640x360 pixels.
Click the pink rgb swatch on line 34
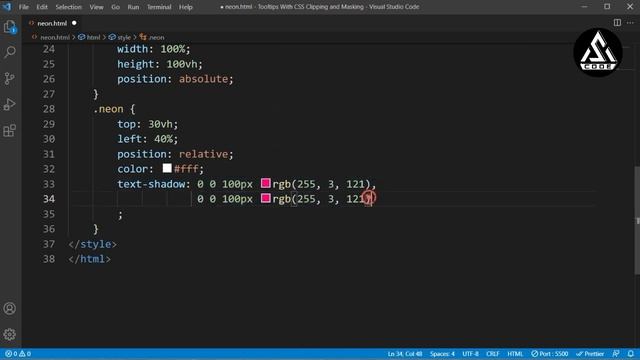[x=266, y=198]
